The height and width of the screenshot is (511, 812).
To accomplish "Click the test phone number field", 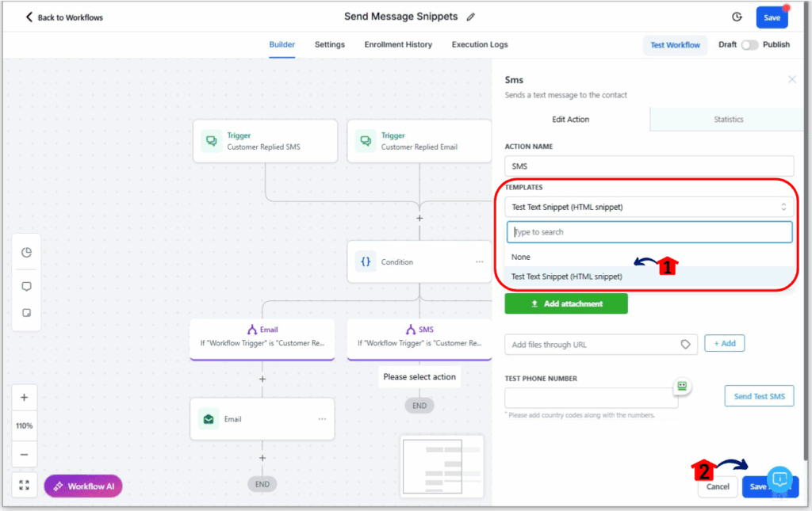I will pos(591,399).
